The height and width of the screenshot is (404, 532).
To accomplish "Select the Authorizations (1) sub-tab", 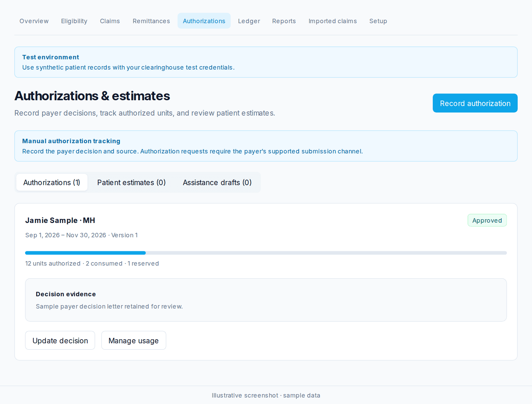I will pyautogui.click(x=52, y=182).
